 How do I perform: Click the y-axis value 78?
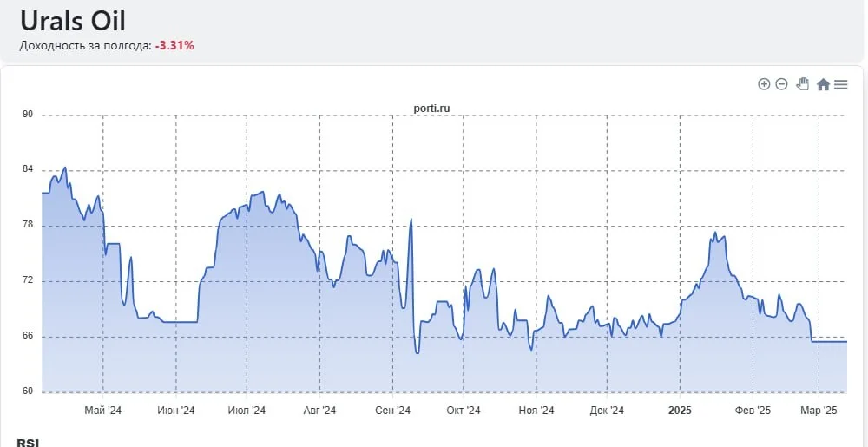tap(28, 225)
